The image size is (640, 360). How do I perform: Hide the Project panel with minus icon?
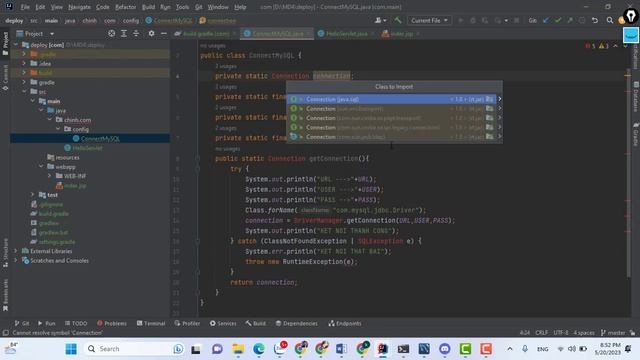tap(164, 33)
